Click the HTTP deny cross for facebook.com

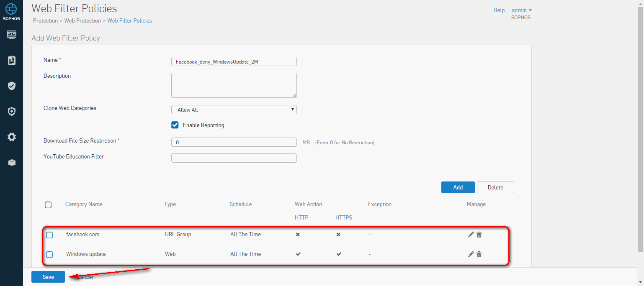[x=298, y=235]
